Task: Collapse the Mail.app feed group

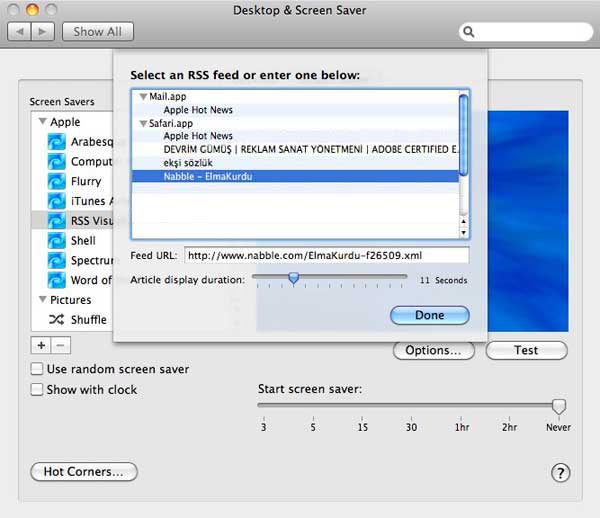Action: (143, 96)
